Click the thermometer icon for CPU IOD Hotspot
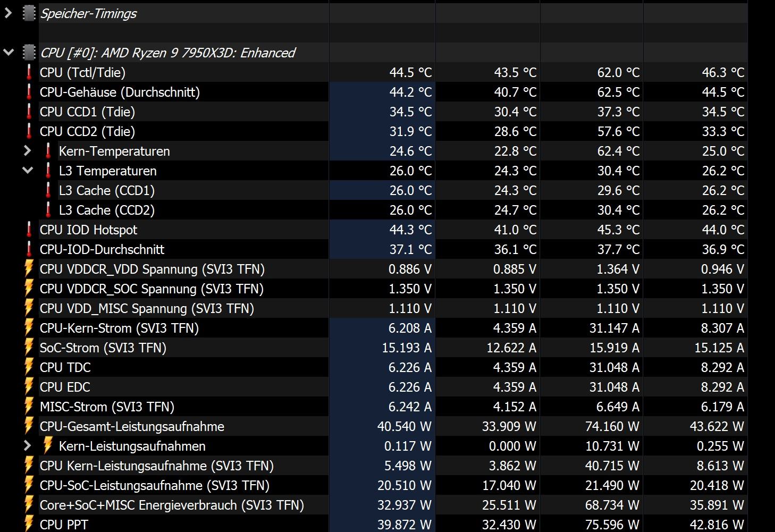The height and width of the screenshot is (532, 775). [x=29, y=230]
